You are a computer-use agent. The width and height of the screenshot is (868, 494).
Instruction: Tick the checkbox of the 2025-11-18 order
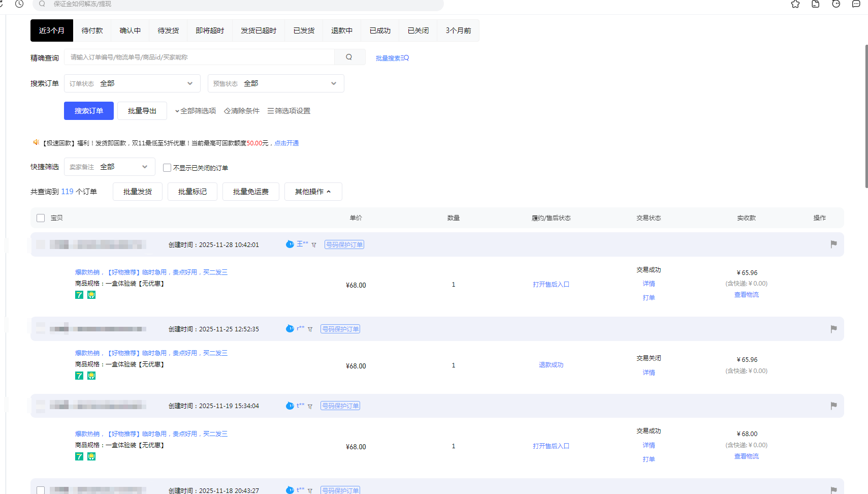(x=41, y=490)
